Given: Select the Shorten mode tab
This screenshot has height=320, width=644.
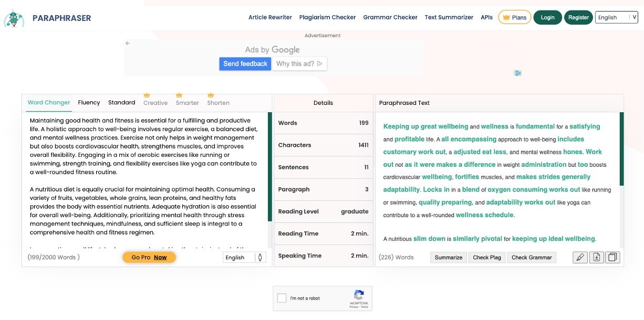Looking at the screenshot, I should pyautogui.click(x=218, y=103).
